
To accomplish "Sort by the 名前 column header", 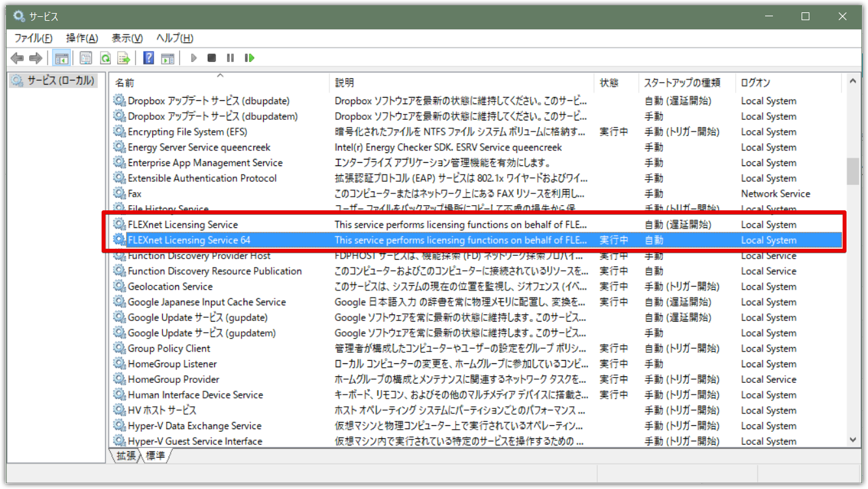I will click(x=220, y=83).
